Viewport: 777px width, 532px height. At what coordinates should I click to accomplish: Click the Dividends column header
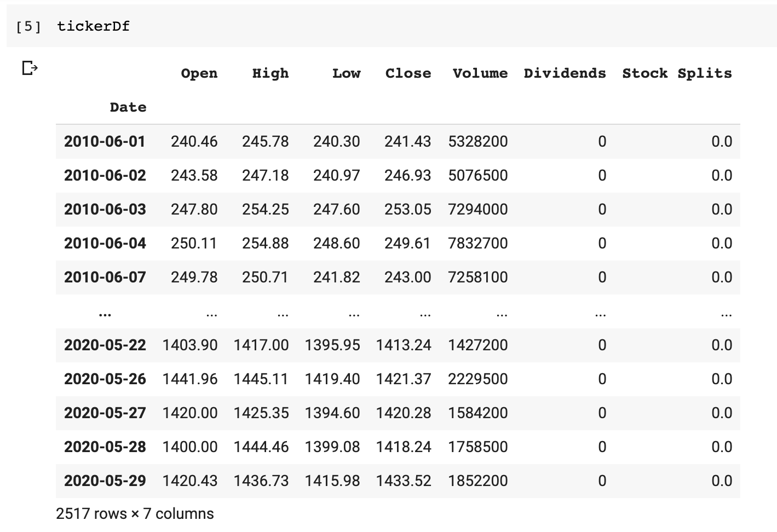[x=565, y=73]
